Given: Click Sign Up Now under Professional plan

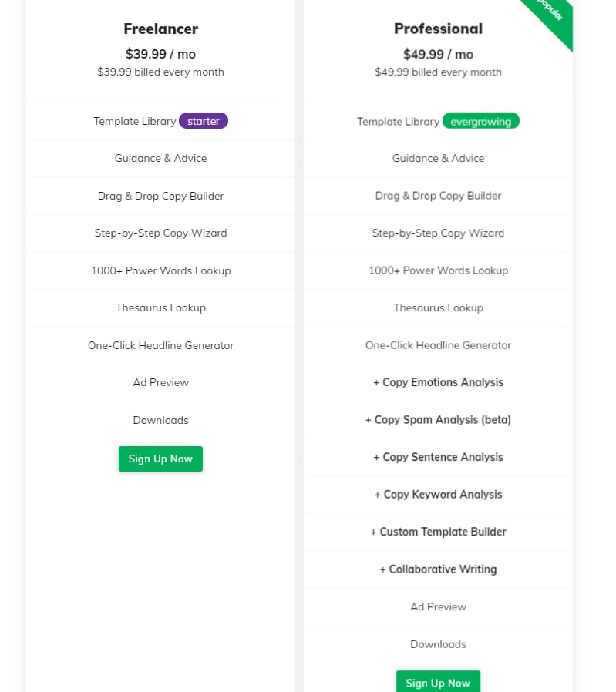Looking at the screenshot, I should coord(438,682).
